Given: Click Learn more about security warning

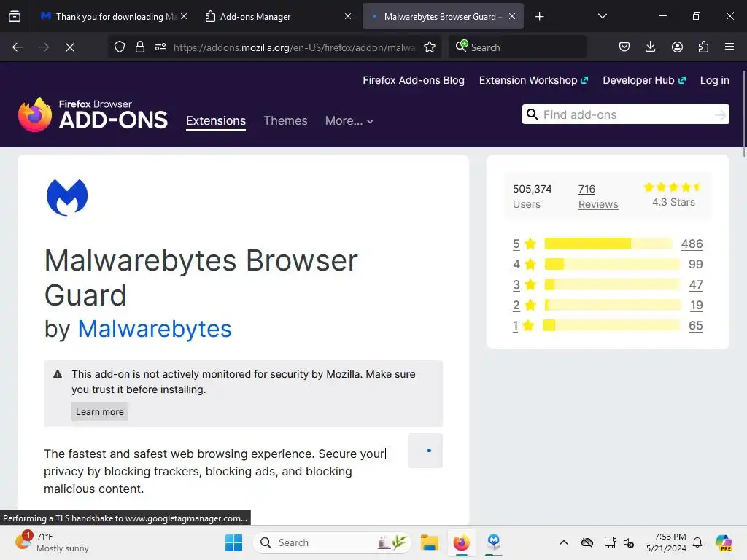Looking at the screenshot, I should point(99,412).
